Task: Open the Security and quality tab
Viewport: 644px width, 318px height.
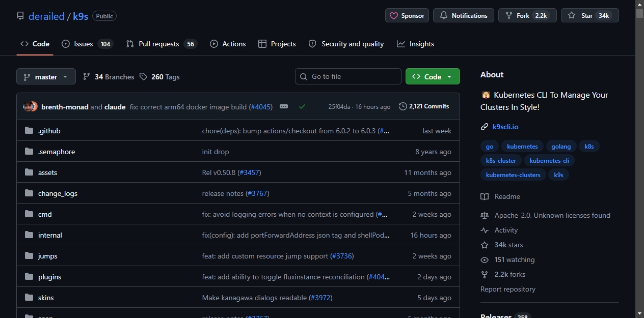Action: click(x=346, y=44)
